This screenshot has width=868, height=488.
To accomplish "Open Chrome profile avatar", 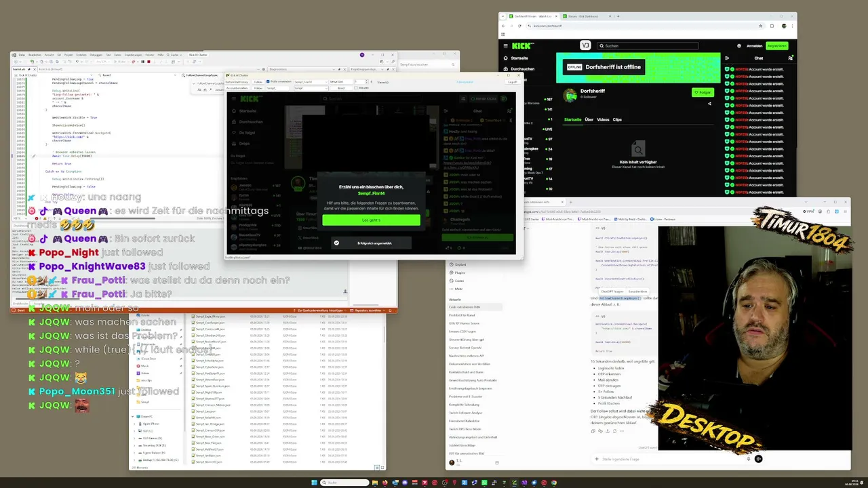I will coord(783,26).
